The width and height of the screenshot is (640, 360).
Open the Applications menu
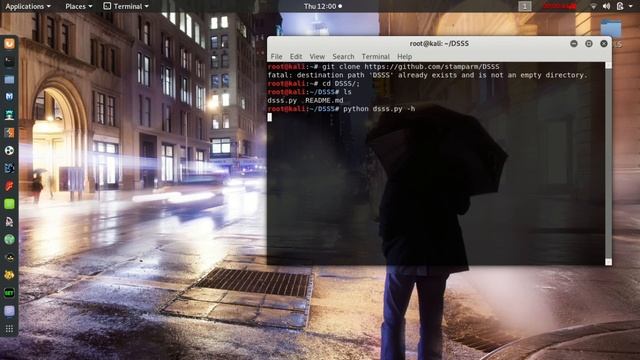point(28,7)
